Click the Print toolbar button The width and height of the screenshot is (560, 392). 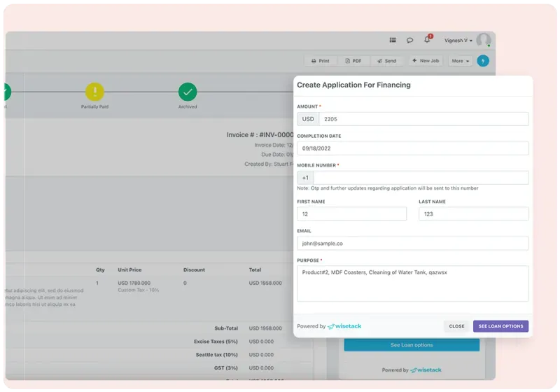320,61
